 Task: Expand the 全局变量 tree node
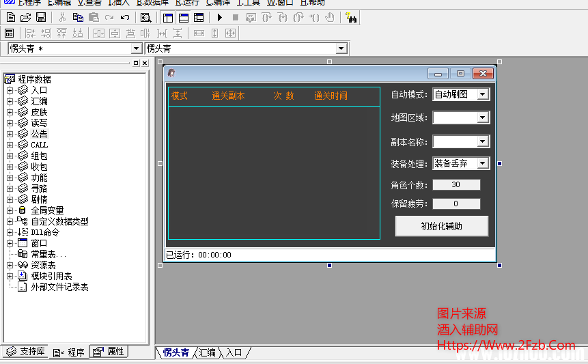(10, 210)
